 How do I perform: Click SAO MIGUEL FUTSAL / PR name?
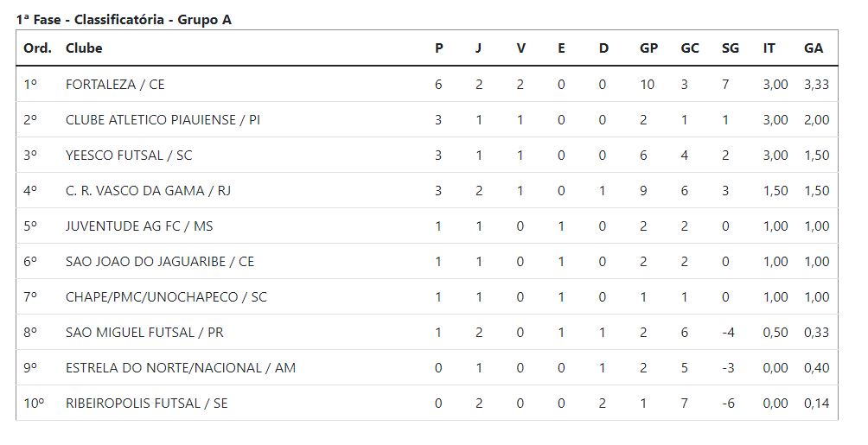click(144, 333)
